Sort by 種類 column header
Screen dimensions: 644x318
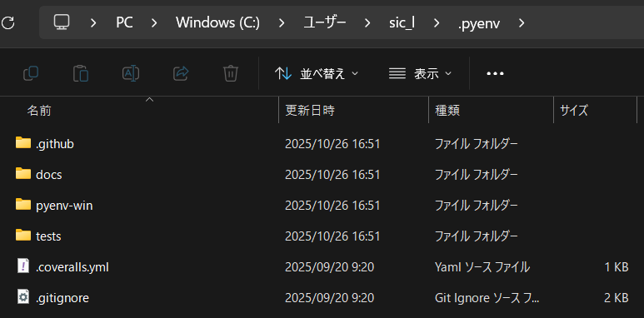(447, 110)
